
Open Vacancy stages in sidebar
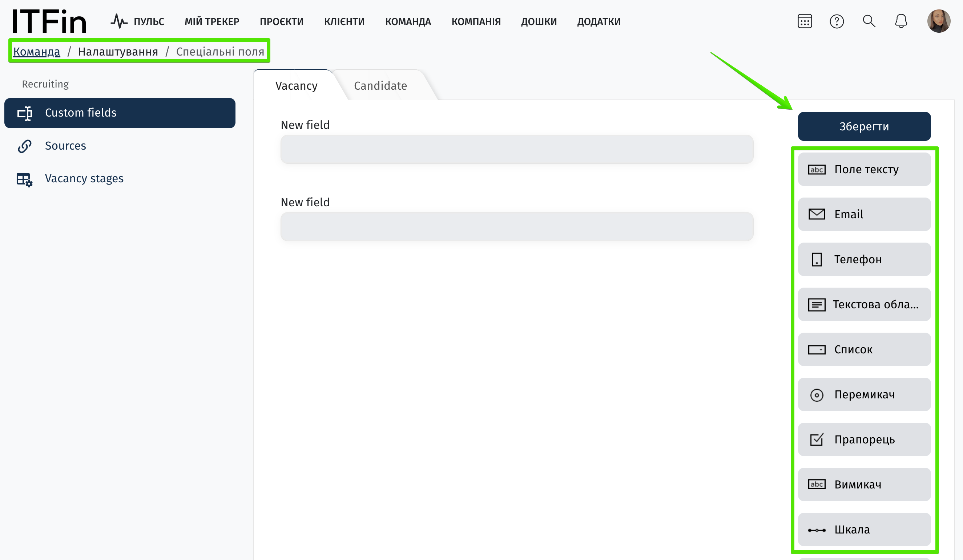click(120, 179)
